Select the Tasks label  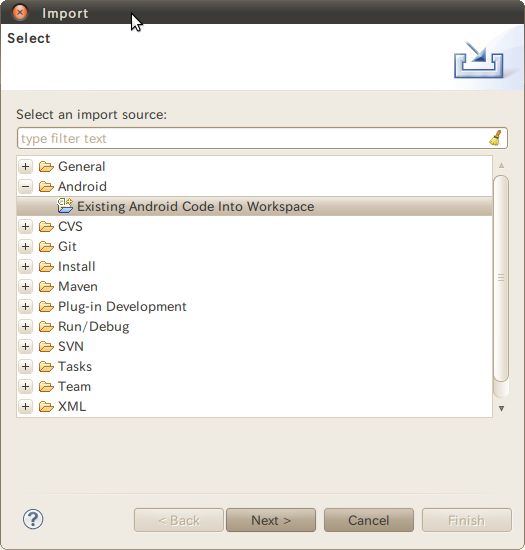tap(75, 366)
